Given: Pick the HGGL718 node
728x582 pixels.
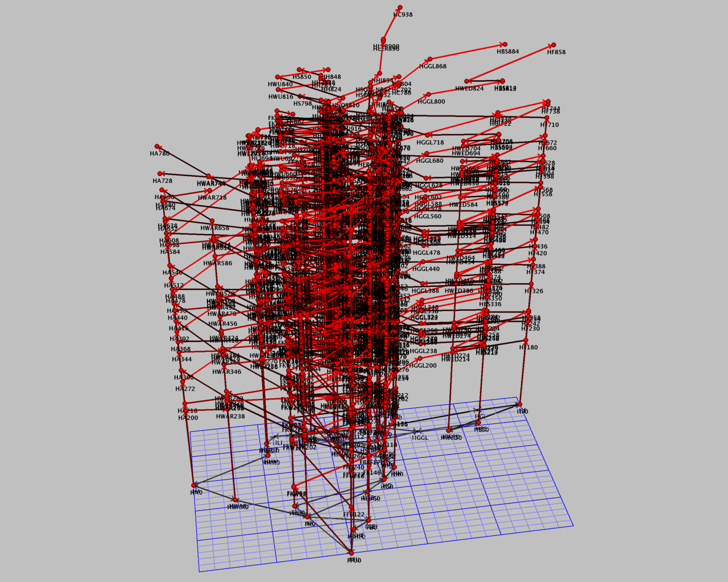Looking at the screenshot, I should 427,136.
